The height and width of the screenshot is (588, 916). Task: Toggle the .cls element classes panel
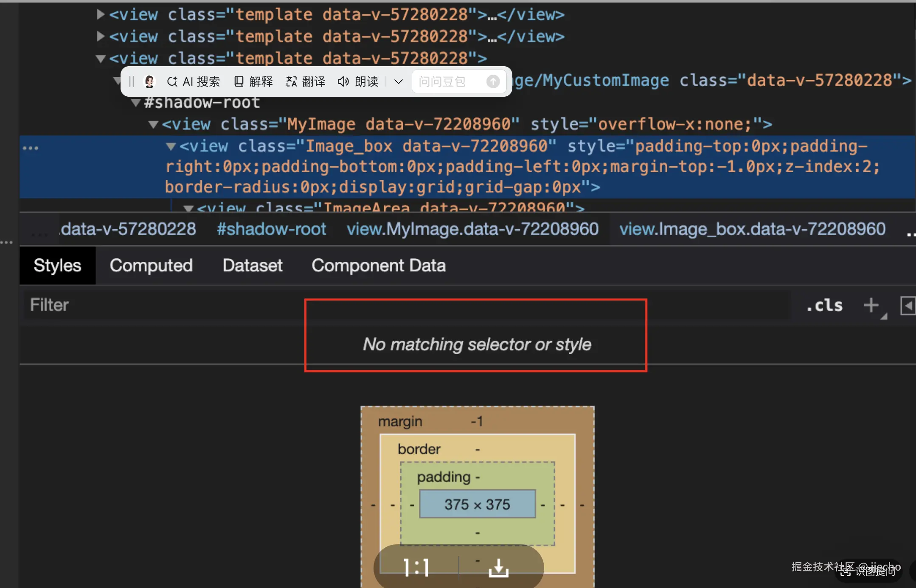click(x=824, y=305)
